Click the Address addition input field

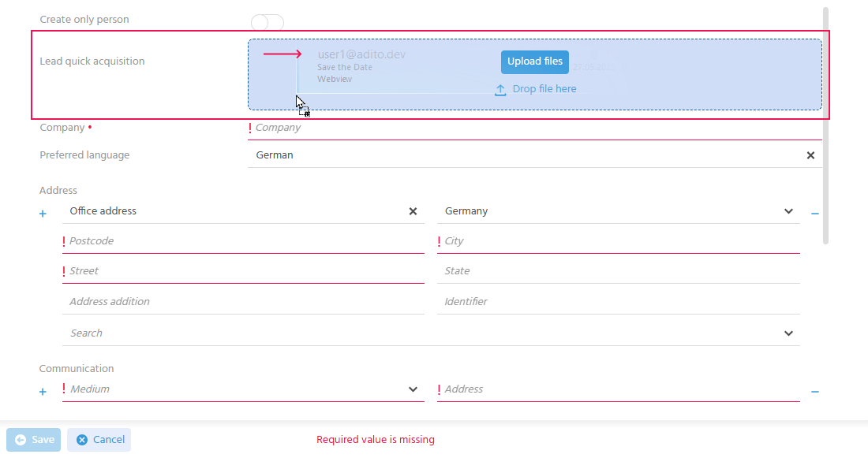(x=244, y=302)
